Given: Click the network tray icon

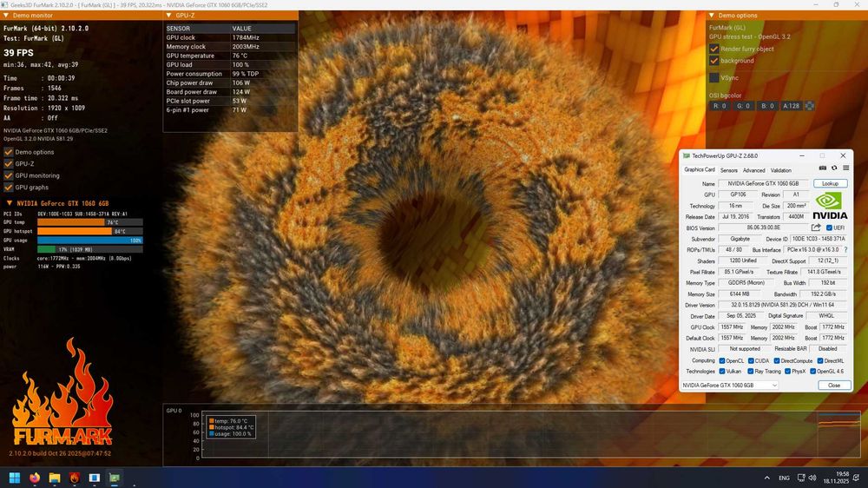Looking at the screenshot, I should click(801, 478).
